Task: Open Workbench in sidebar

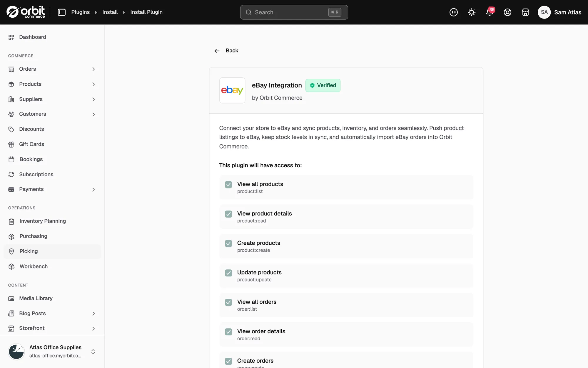Action: pyautogui.click(x=52, y=266)
